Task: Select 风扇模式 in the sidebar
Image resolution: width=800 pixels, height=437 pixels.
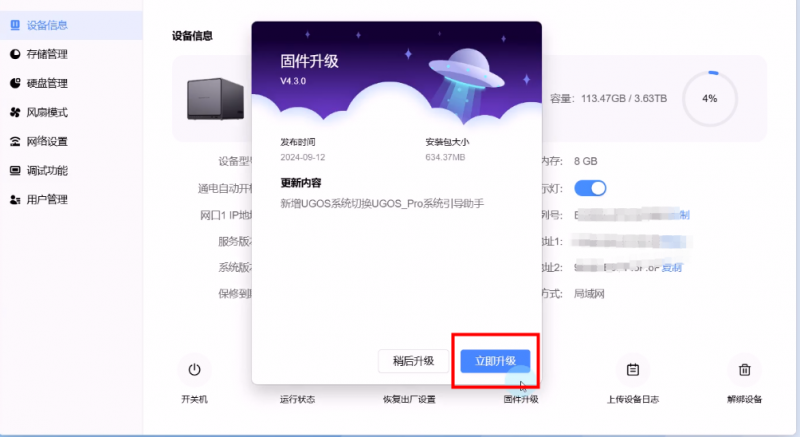Action: pos(47,112)
